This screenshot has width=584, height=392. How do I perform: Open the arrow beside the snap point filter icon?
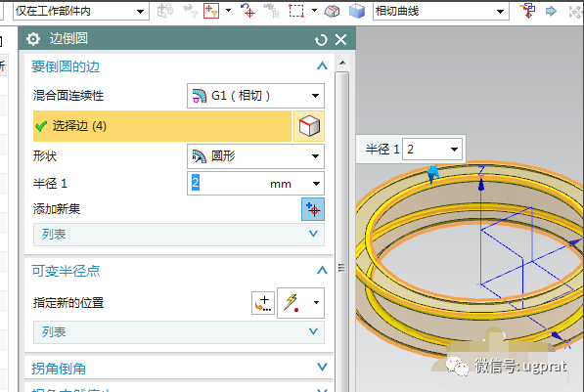click(x=228, y=11)
